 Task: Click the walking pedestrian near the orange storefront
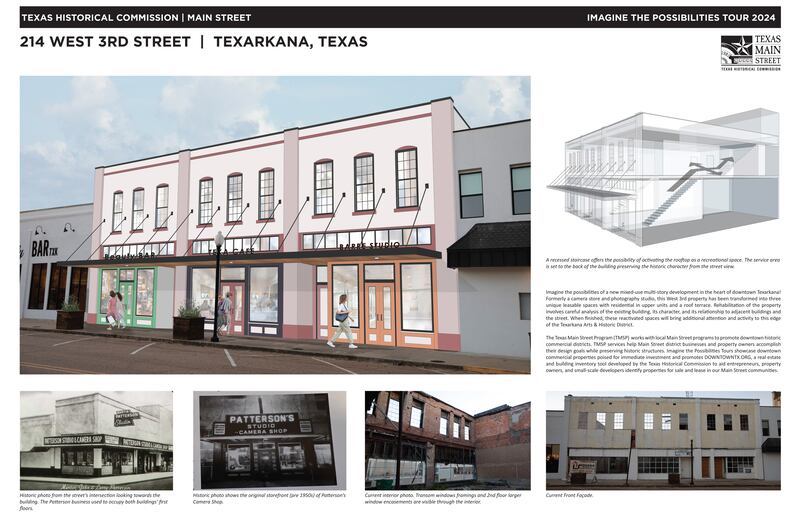coord(342,319)
